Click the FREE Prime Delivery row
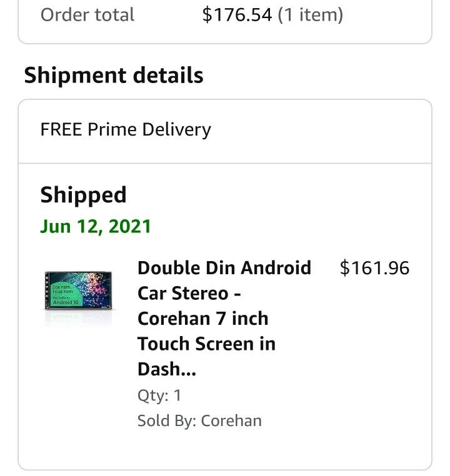Image resolution: width=450 pixels, height=476 pixels. pos(126,129)
